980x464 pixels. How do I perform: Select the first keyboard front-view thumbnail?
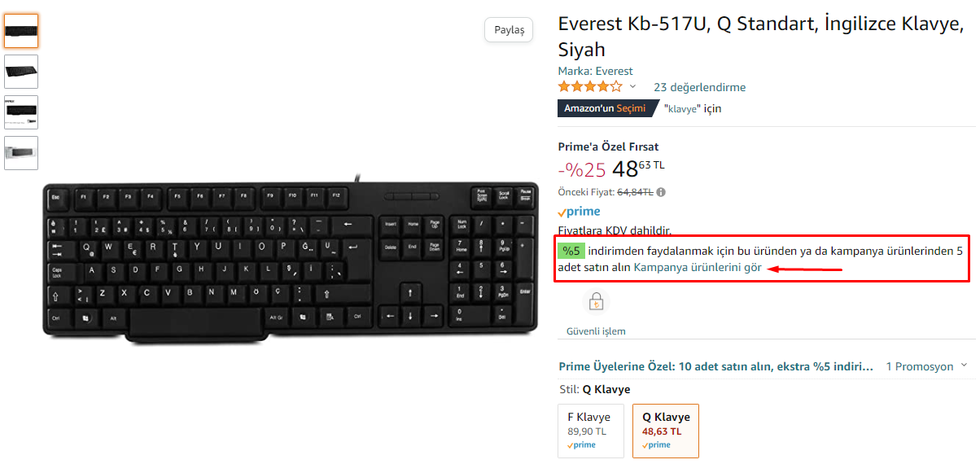pyautogui.click(x=21, y=31)
